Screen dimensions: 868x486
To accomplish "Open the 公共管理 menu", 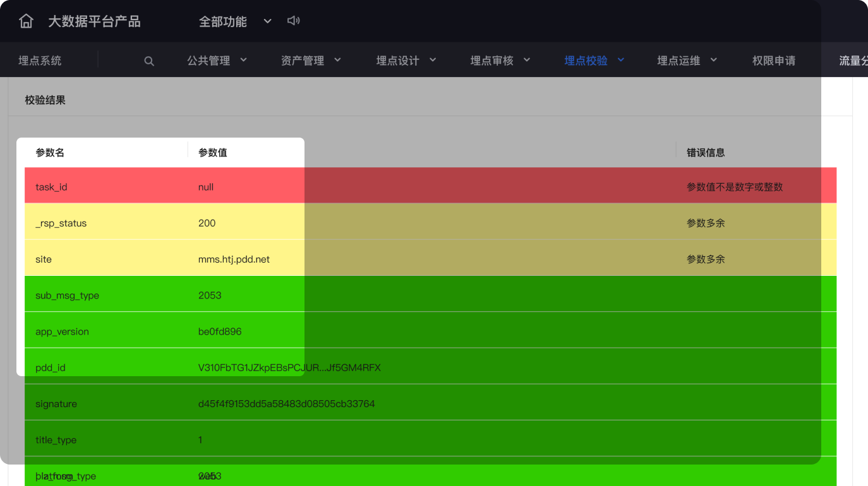I will [208, 61].
